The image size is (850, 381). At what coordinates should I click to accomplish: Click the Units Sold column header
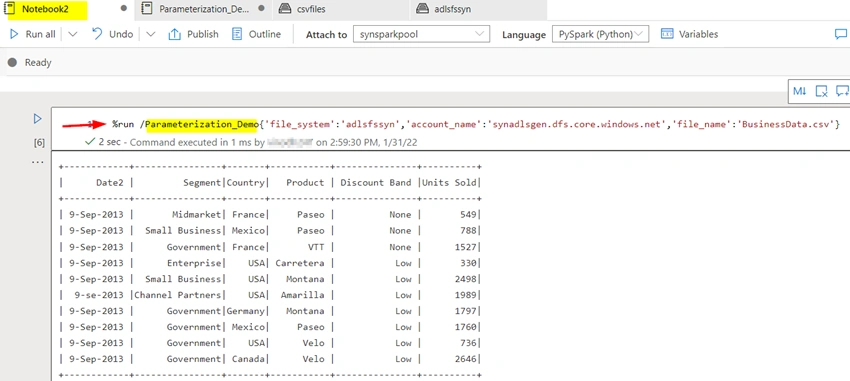pyautogui.click(x=449, y=183)
